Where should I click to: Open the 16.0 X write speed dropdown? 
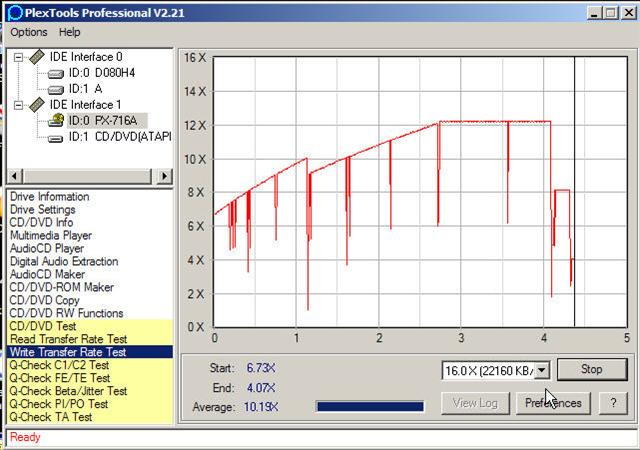pyautogui.click(x=542, y=371)
